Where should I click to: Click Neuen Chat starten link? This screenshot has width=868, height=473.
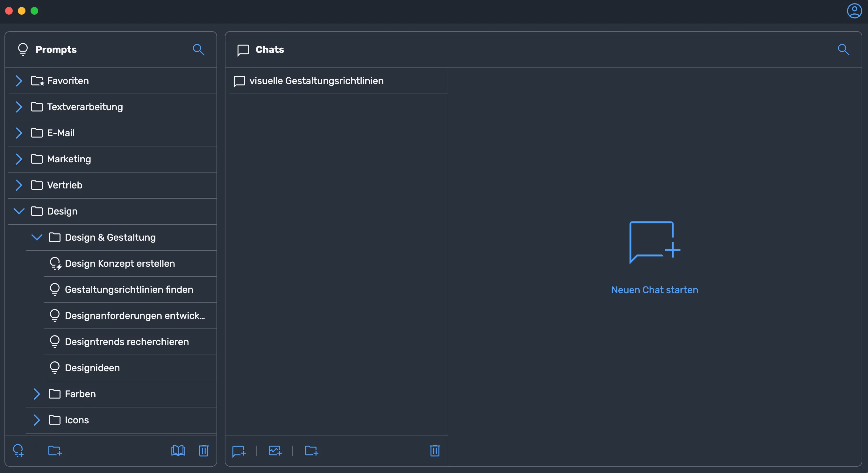pos(654,290)
